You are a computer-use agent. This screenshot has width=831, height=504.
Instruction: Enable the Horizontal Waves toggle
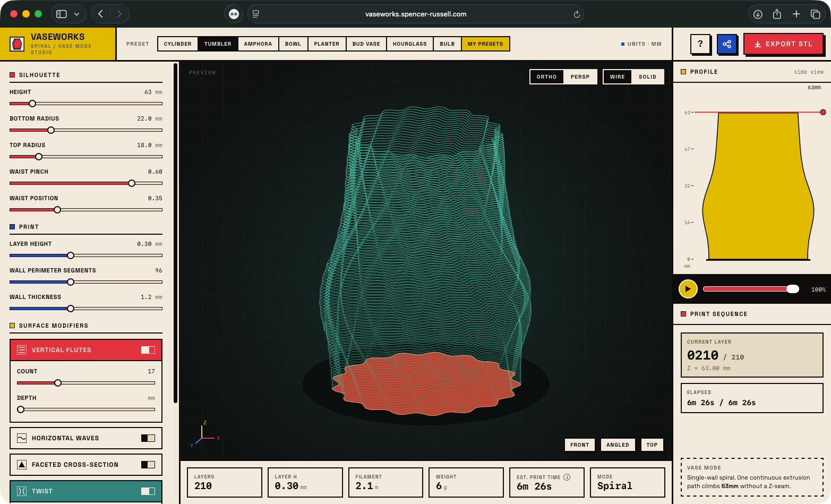(x=148, y=438)
